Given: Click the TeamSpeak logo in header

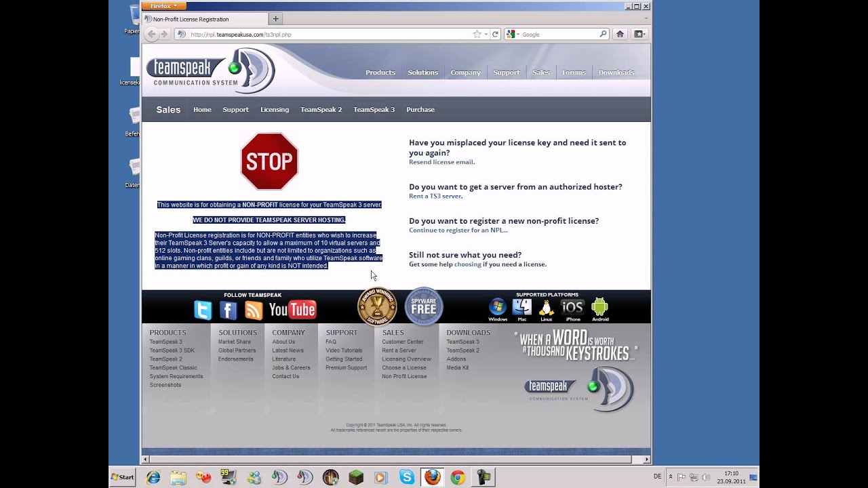Looking at the screenshot, I should point(210,70).
